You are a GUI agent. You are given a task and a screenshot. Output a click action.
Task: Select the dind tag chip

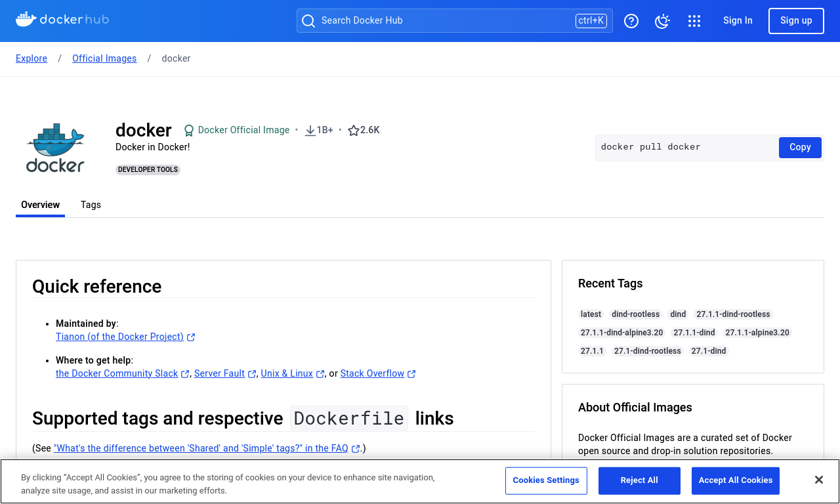point(678,314)
